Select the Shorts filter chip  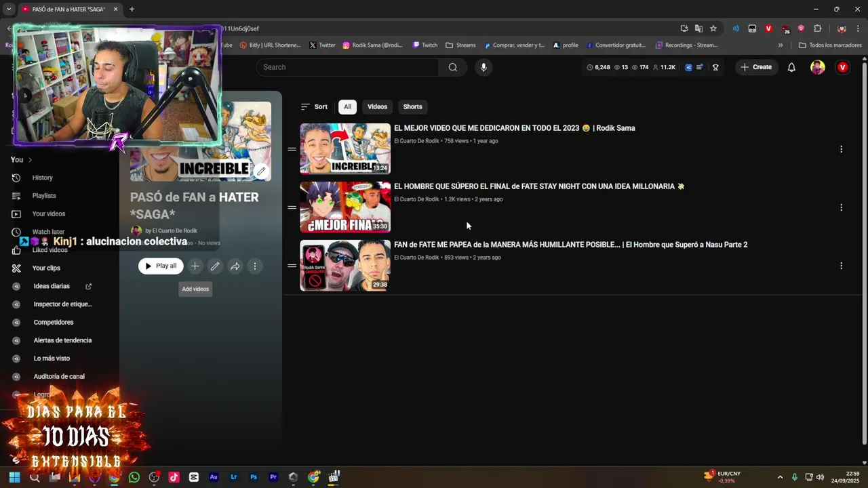tap(412, 106)
